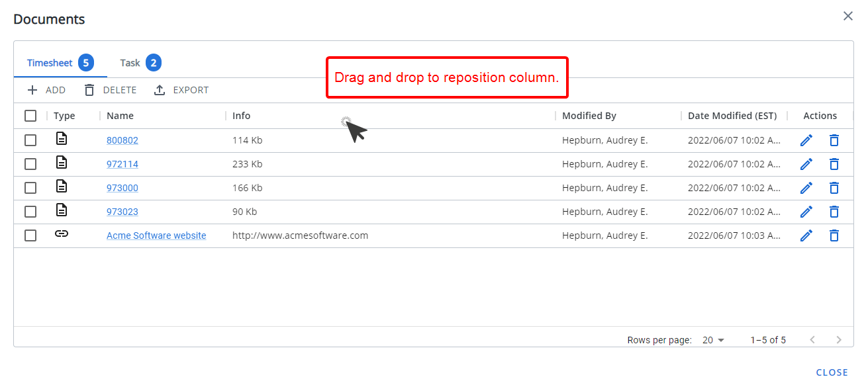The width and height of the screenshot is (868, 381).
Task: Check the box for document 800802
Action: pos(30,140)
